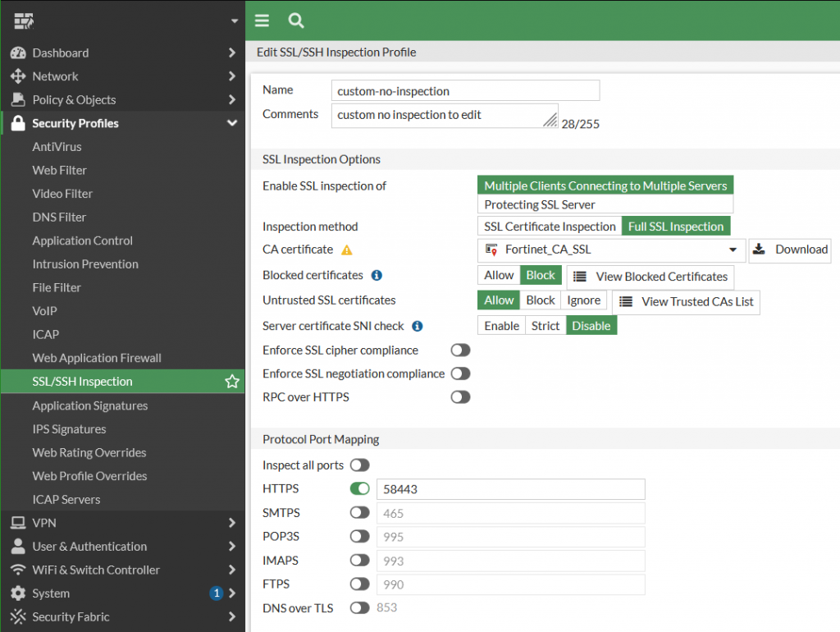The image size is (840, 632).
Task: Turn on the Inspect all ports switch
Action: (359, 465)
